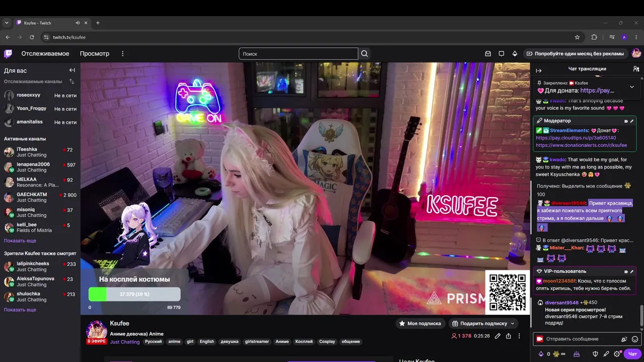Open misoniq channel in sidebar
This screenshot has height=362, width=644.
40,212
